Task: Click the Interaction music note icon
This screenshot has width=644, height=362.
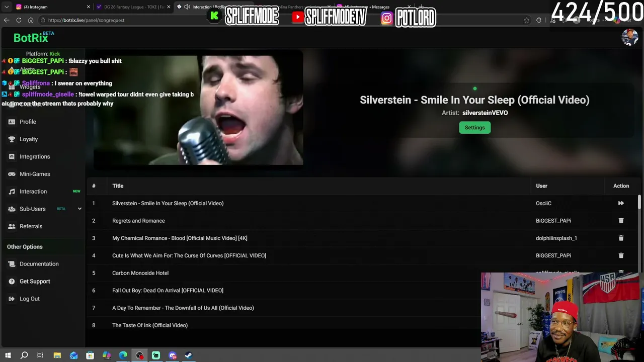Action: tap(12, 192)
